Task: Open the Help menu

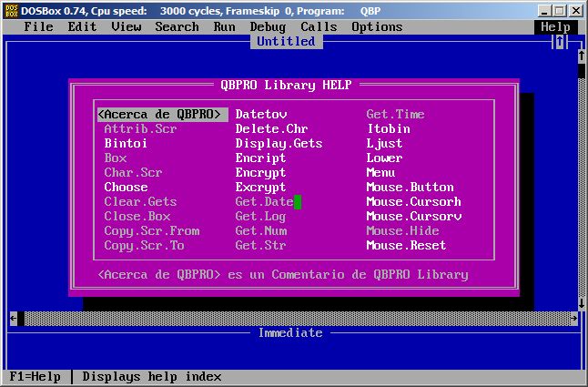Action: [555, 26]
